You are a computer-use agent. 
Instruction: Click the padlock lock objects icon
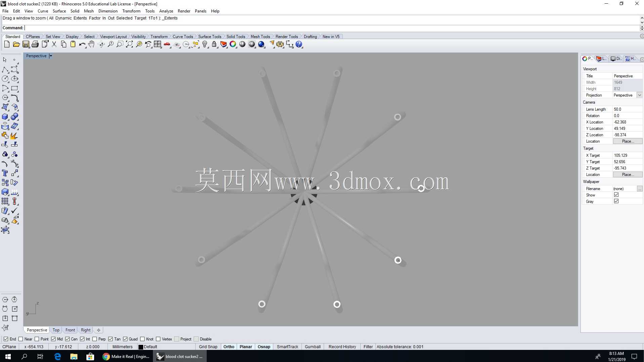click(214, 44)
